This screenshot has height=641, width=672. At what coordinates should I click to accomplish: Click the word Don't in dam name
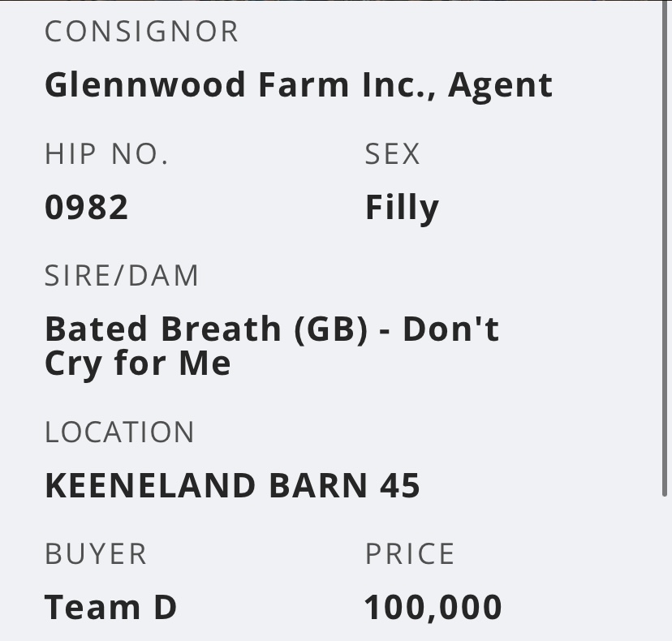[451, 329]
